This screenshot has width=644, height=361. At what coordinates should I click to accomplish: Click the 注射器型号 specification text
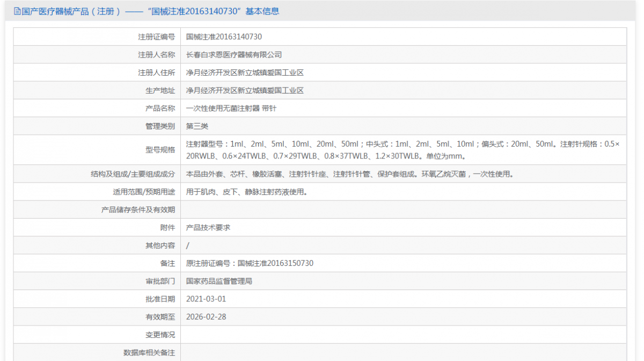(x=402, y=150)
